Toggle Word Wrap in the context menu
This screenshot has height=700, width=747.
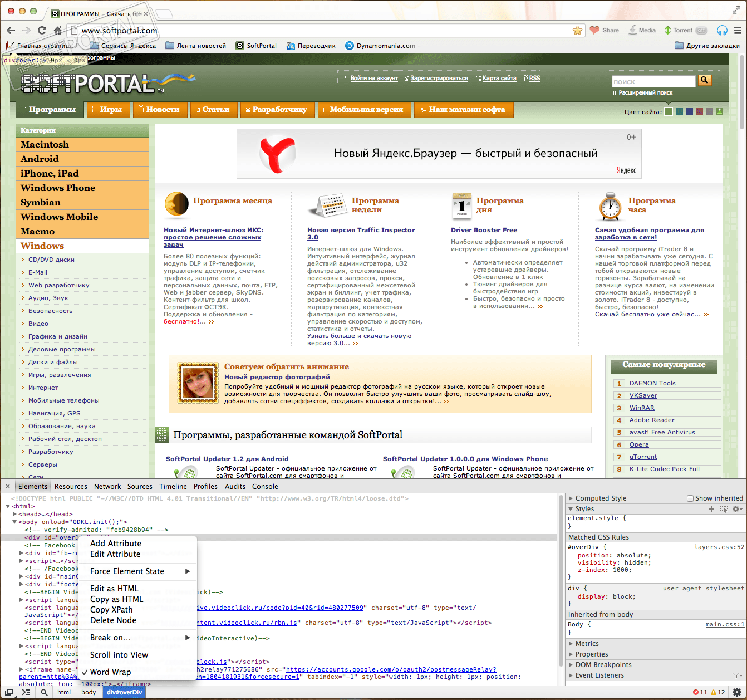110,672
